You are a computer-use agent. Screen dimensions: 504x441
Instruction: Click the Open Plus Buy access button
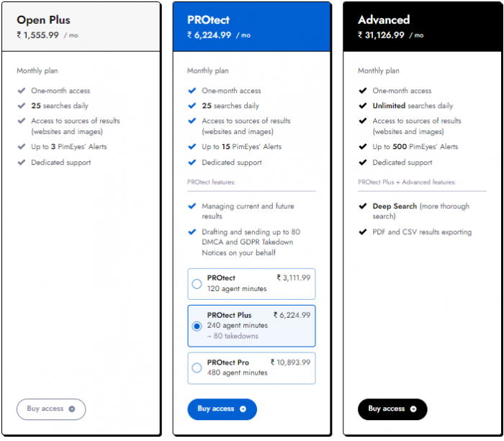tap(51, 409)
